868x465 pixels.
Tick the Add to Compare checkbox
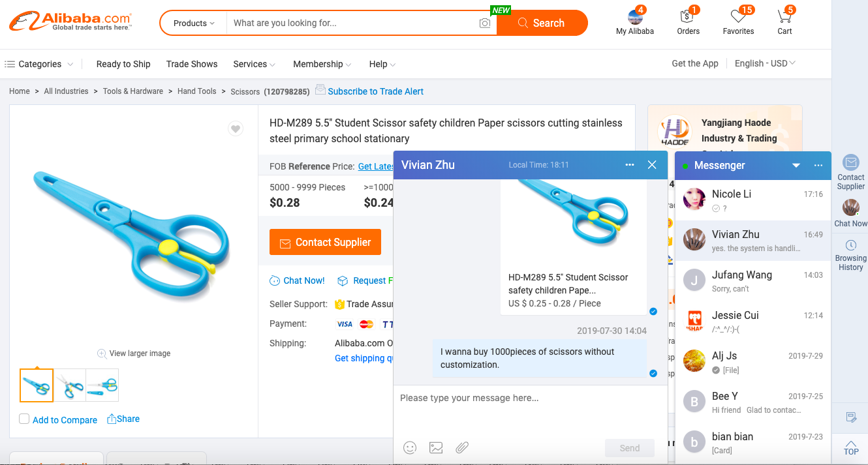(x=24, y=419)
